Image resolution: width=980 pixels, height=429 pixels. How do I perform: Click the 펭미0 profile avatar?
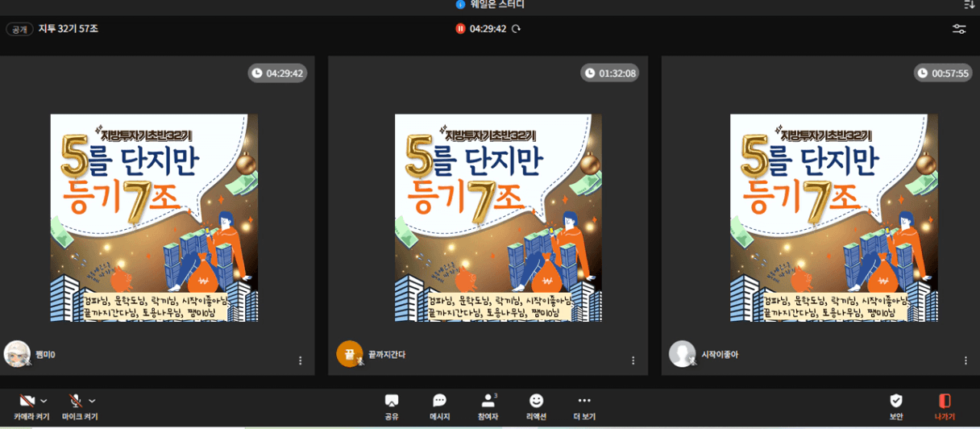17,354
